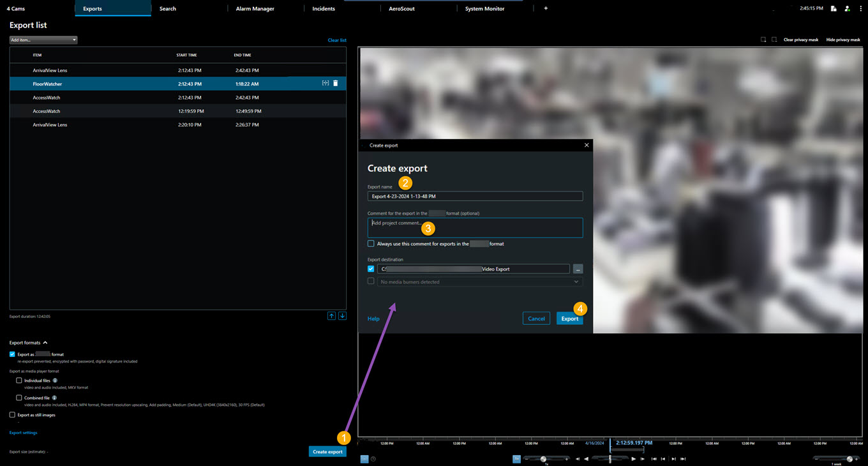Click the Export button in dialog
Screen dimensions: 868x466
tap(569, 319)
